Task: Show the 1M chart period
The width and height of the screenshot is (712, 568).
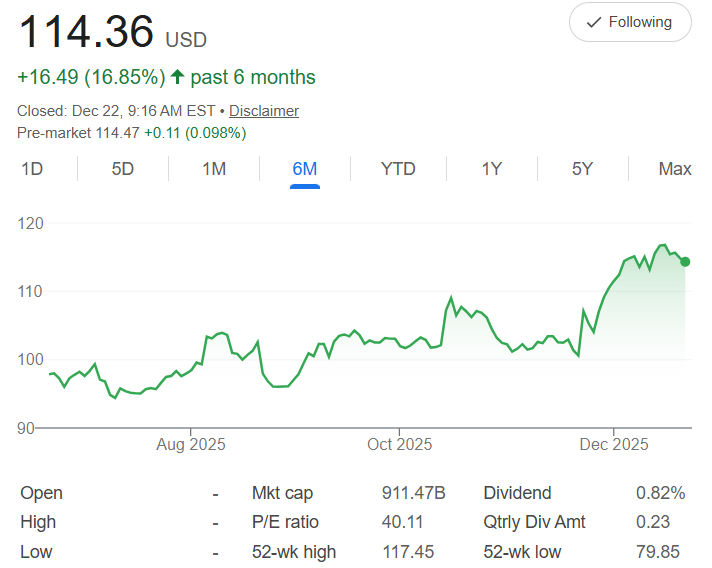Action: click(x=214, y=169)
